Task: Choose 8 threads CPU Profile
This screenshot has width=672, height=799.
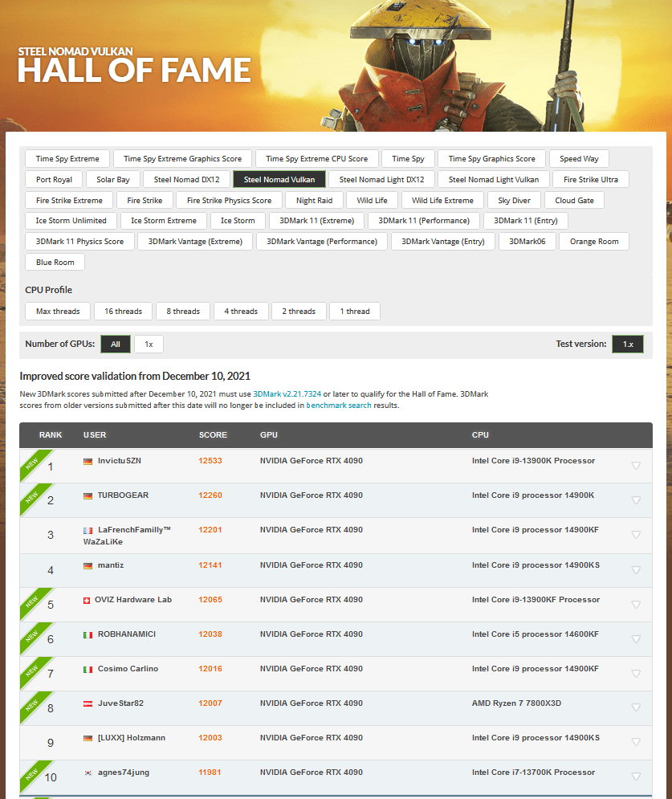Action: [183, 312]
